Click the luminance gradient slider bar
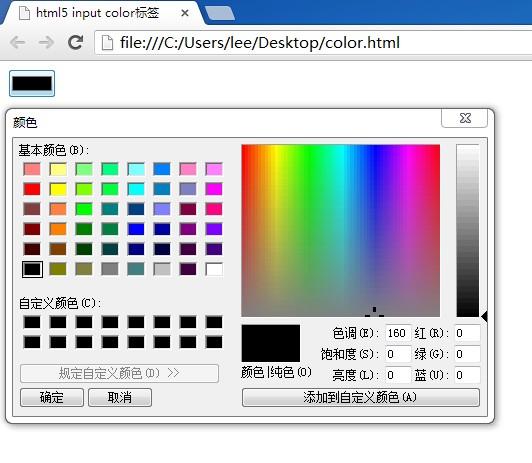This screenshot has width=532, height=463. pyautogui.click(x=468, y=231)
